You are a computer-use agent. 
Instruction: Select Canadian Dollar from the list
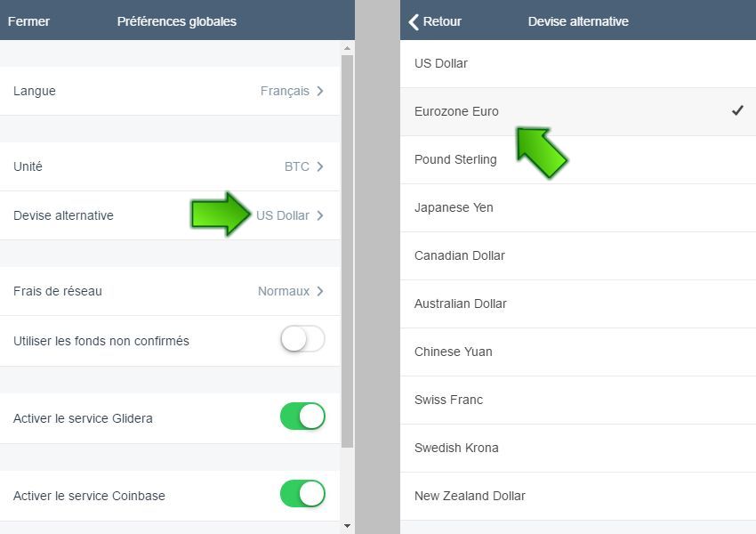459,255
